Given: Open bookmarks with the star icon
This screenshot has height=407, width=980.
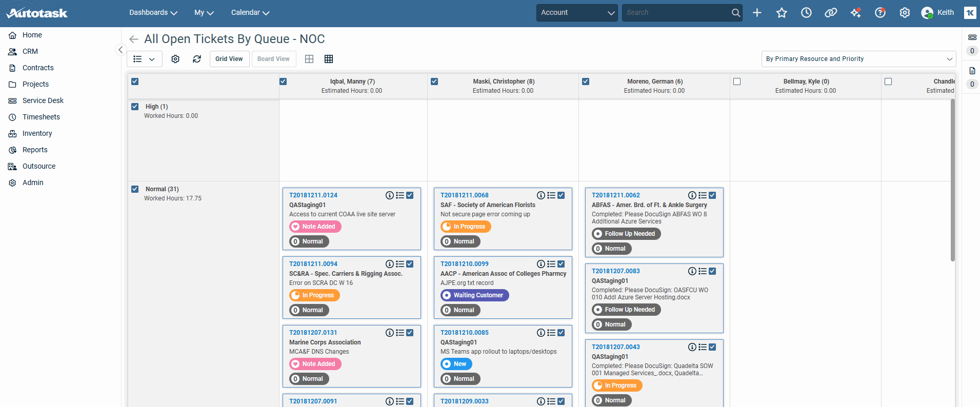Looking at the screenshot, I should coord(782,13).
